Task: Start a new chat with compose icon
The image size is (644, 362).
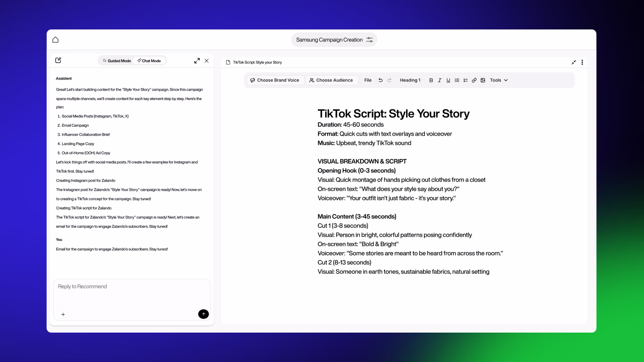Action: (x=58, y=60)
